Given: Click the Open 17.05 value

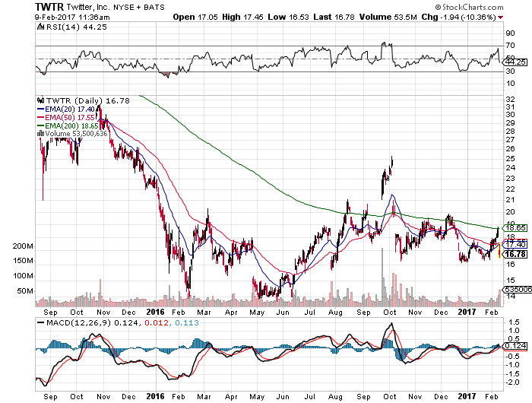Looking at the screenshot, I should [x=195, y=17].
